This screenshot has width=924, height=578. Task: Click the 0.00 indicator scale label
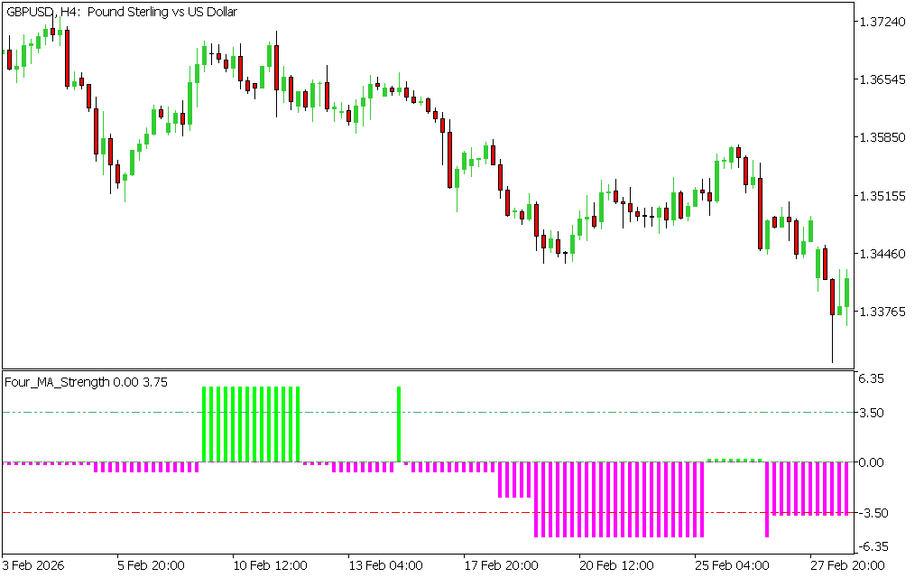(873, 462)
